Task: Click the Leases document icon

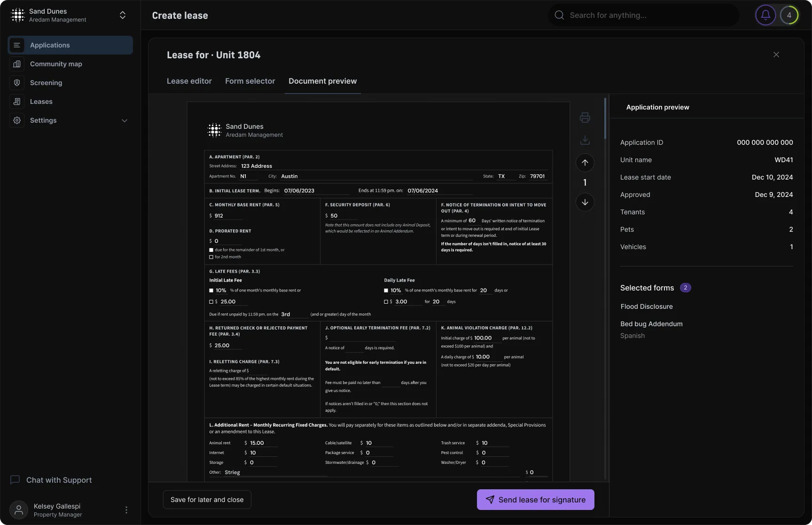Action: 17,102
